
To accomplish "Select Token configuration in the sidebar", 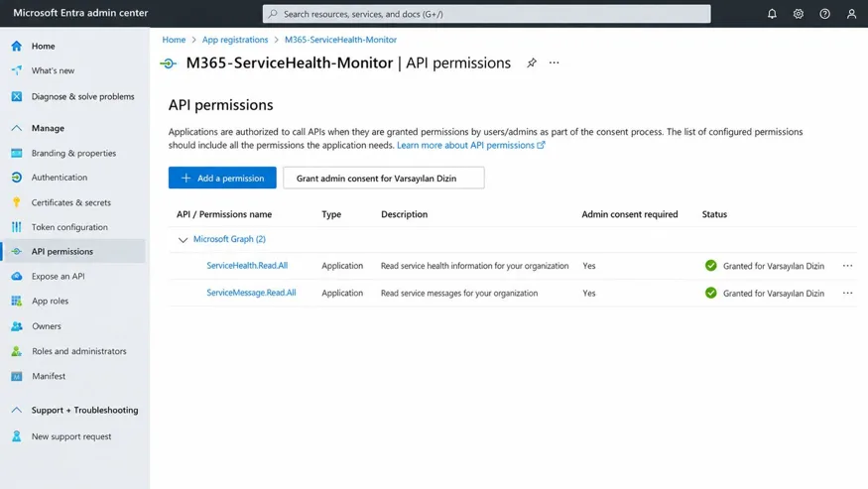I will coord(69,227).
